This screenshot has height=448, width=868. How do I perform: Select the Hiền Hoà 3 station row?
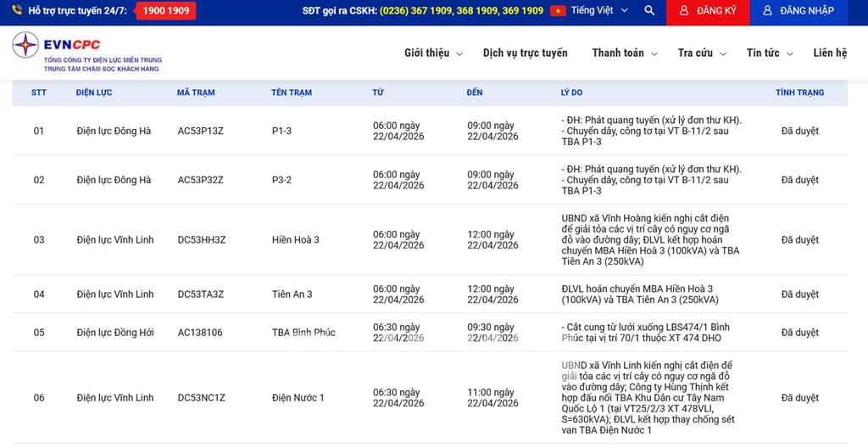(296, 240)
